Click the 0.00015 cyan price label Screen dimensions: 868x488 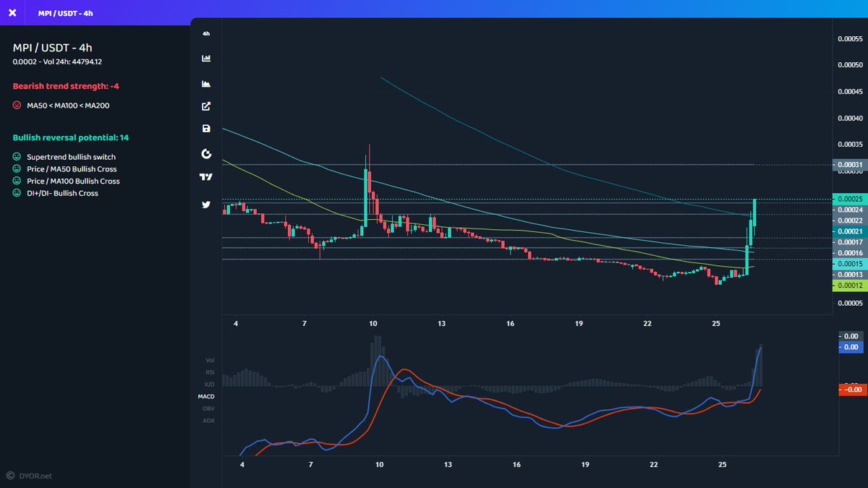848,264
